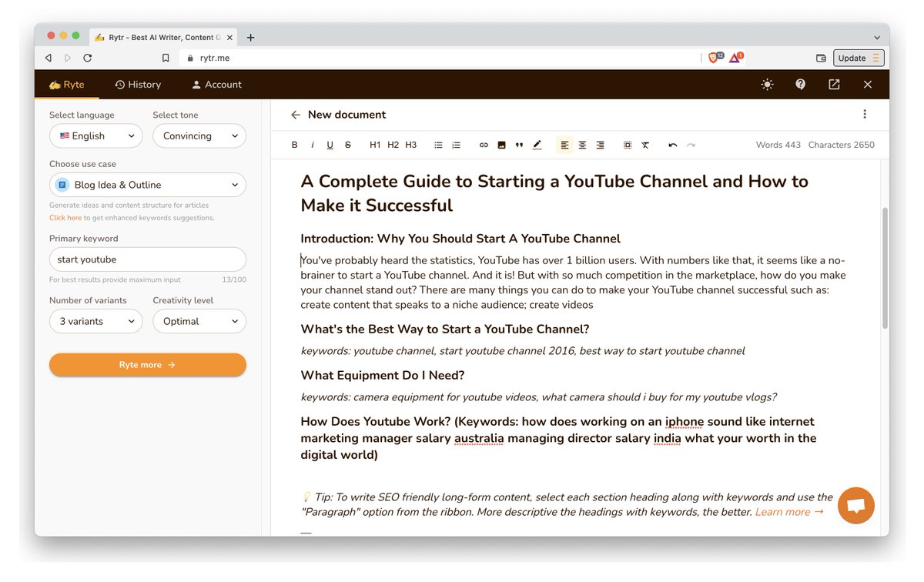Click the Introduction heading in document
Screen dimensions: 924x582
[x=460, y=239]
